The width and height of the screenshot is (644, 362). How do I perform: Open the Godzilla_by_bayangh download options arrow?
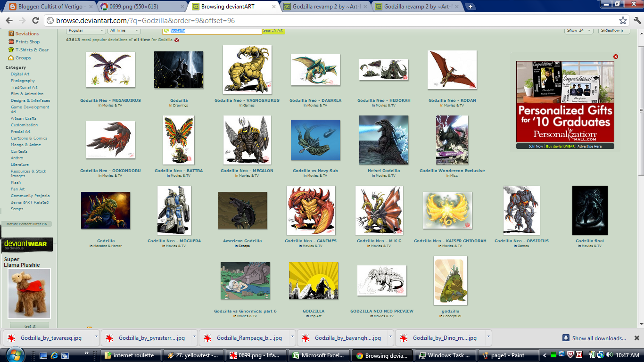390,337
